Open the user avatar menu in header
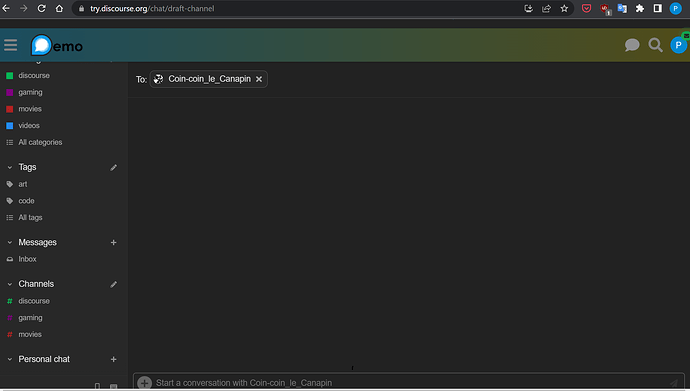Viewport: 690px width, 391px height. (678, 45)
